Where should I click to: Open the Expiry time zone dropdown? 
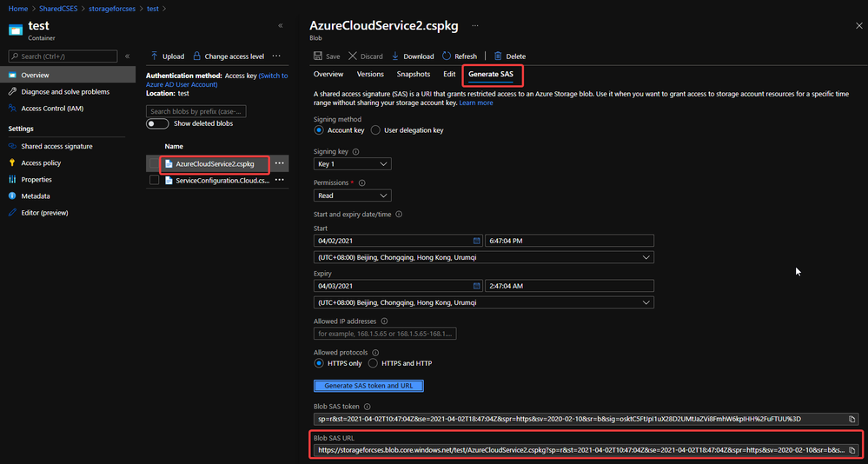(483, 302)
